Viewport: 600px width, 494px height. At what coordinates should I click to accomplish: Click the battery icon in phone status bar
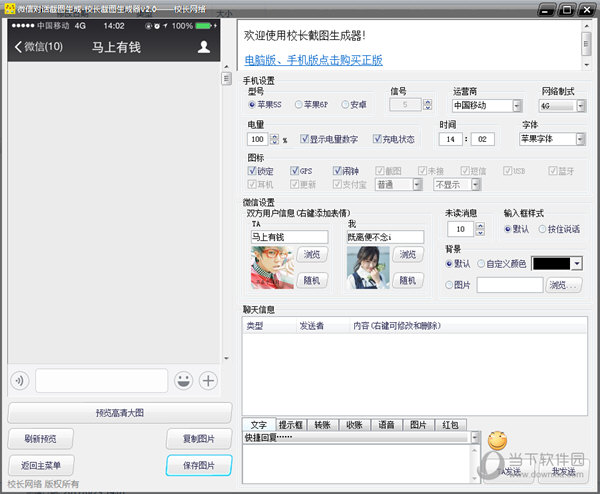(x=204, y=26)
